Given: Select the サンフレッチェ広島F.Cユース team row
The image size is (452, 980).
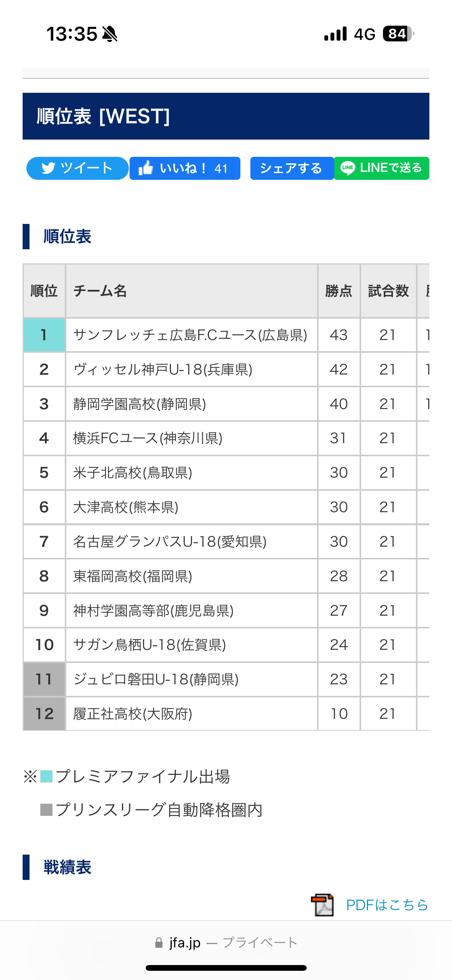Looking at the screenshot, I should coord(190,335).
